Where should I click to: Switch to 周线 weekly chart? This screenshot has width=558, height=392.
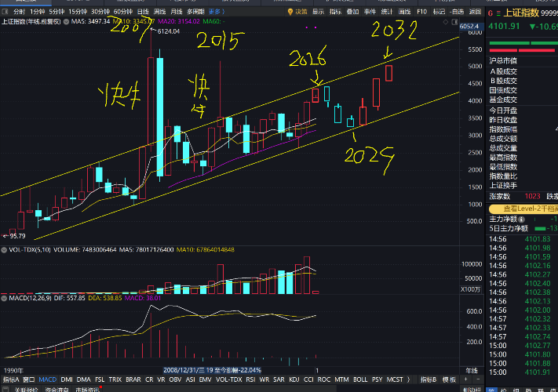[x=159, y=12]
